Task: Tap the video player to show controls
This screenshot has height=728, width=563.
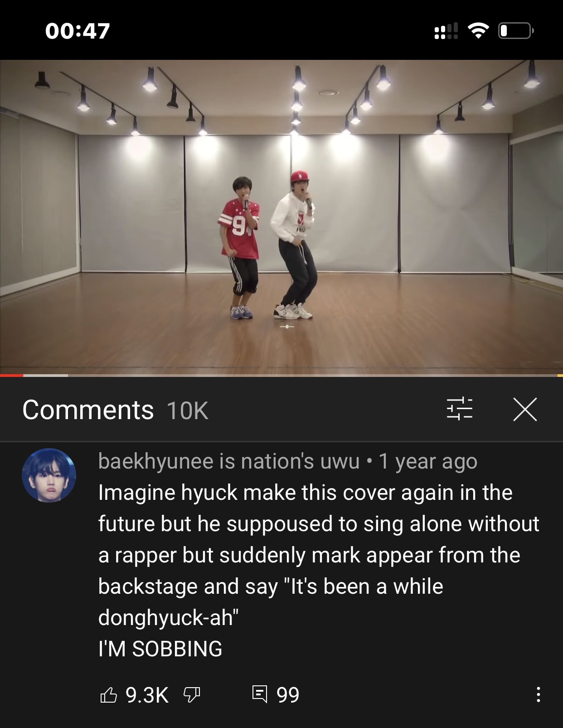Action: pyautogui.click(x=281, y=217)
